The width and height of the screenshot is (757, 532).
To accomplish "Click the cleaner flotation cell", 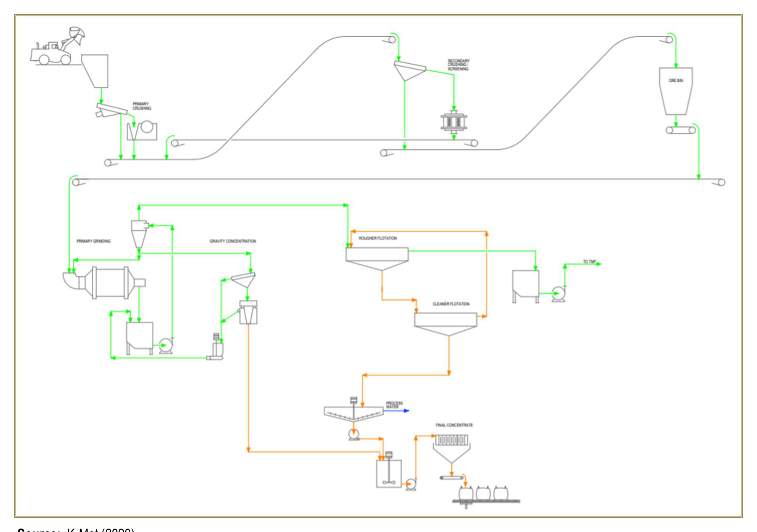I will point(446,324).
